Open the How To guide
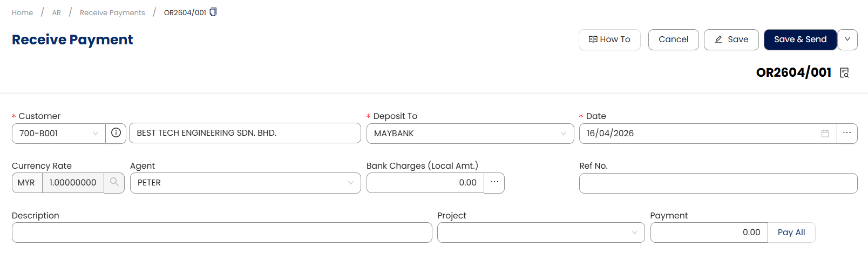The height and width of the screenshot is (259, 868). coord(609,39)
